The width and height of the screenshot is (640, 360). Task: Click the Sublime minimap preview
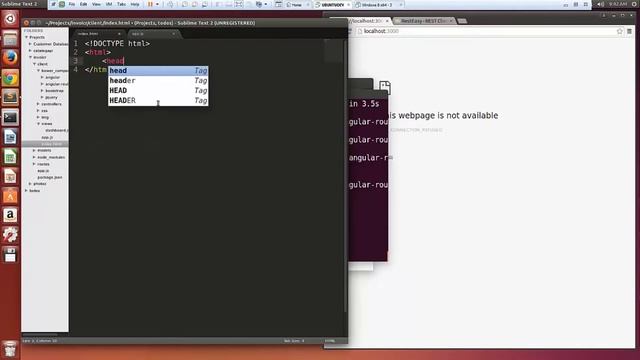click(334, 51)
